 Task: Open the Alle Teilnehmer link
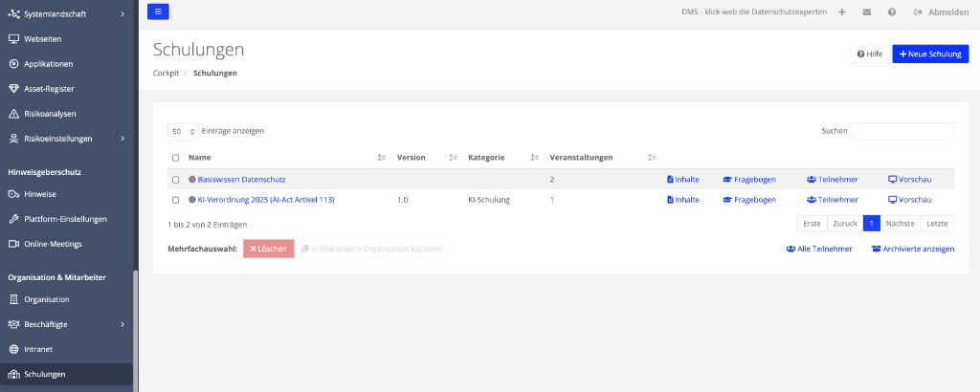point(819,249)
